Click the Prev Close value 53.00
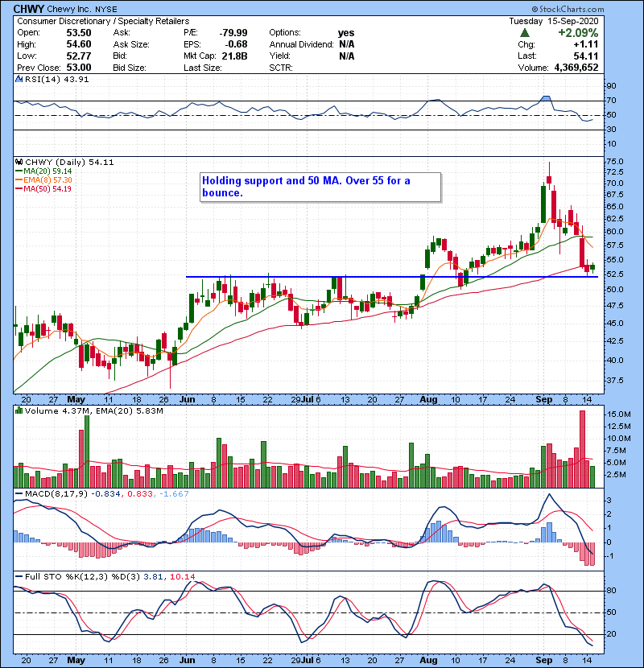 click(79, 68)
